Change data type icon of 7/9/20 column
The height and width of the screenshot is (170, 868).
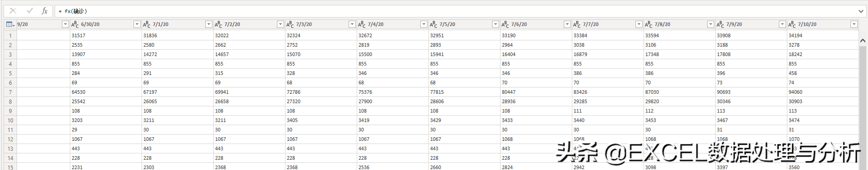coord(720,24)
